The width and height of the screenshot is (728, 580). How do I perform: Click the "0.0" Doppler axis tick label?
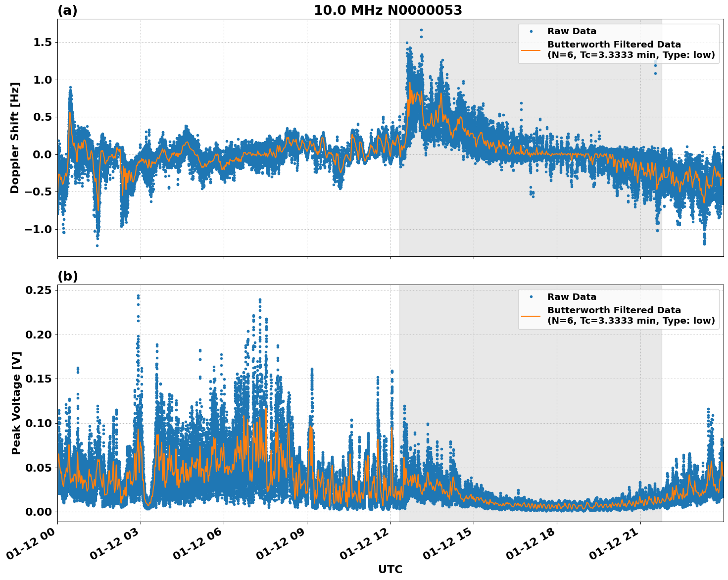pos(43,154)
